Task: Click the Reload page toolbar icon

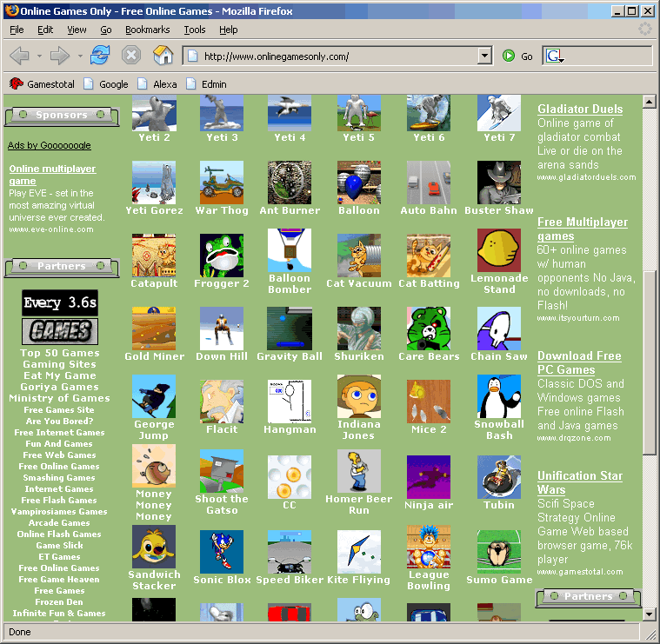Action: tap(100, 56)
